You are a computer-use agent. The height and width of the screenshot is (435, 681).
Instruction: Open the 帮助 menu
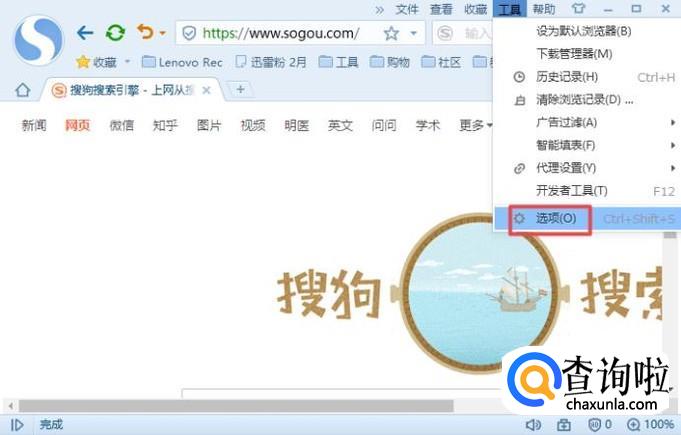(544, 9)
